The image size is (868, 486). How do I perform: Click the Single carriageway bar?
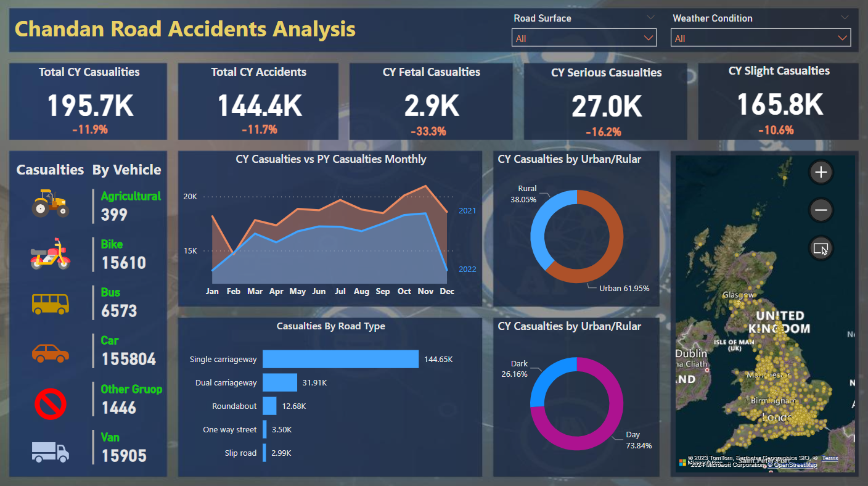click(340, 359)
